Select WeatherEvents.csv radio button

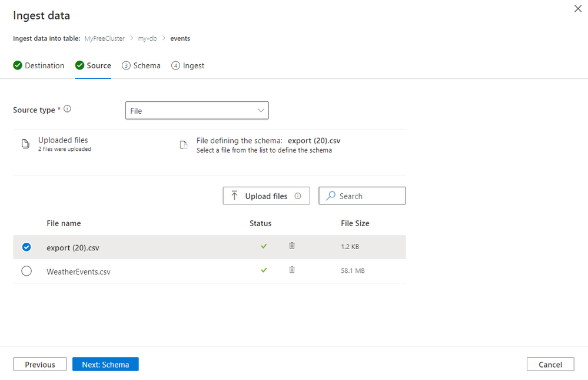[26, 271]
